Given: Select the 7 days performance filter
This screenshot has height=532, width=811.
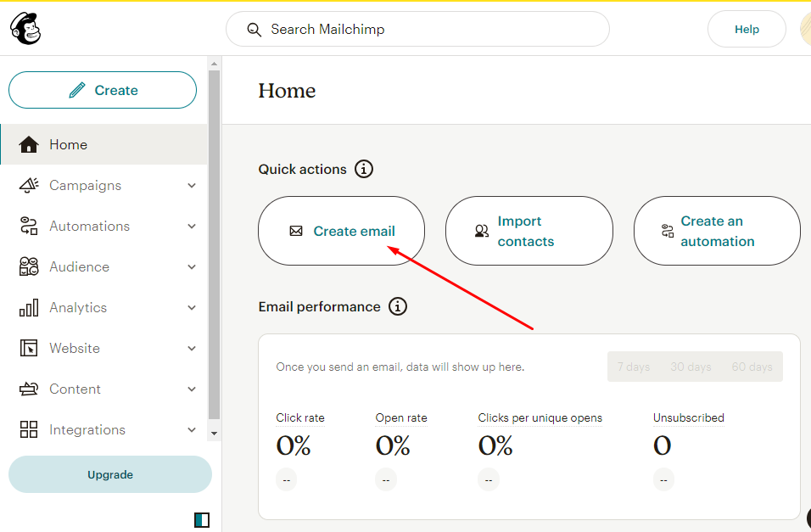Looking at the screenshot, I should click(633, 367).
